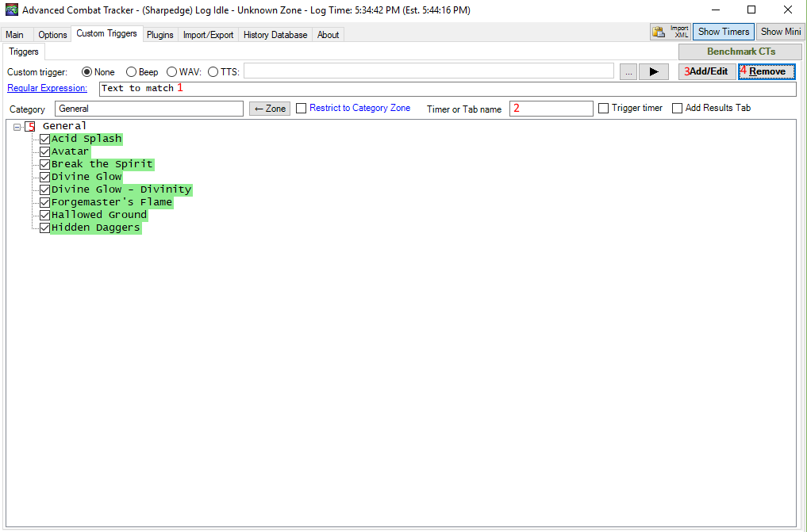Select the General category label
Image resolution: width=807 pixels, height=532 pixels.
[65, 126]
